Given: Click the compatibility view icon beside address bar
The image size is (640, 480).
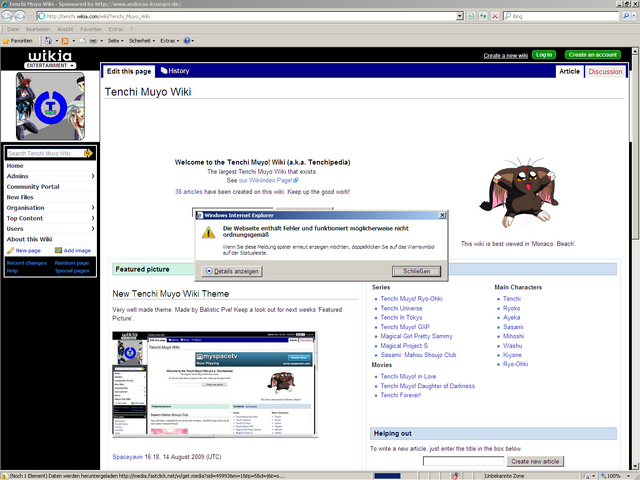Looking at the screenshot, I should coord(471,16).
